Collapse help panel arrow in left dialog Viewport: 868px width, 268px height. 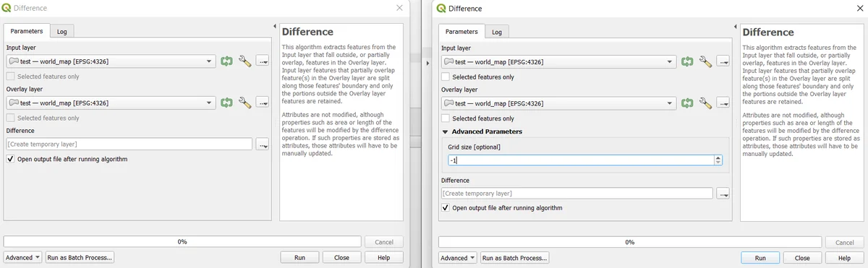275,27
